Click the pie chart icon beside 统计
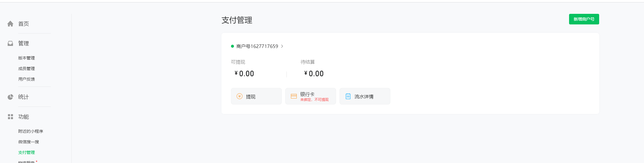 click(10, 97)
